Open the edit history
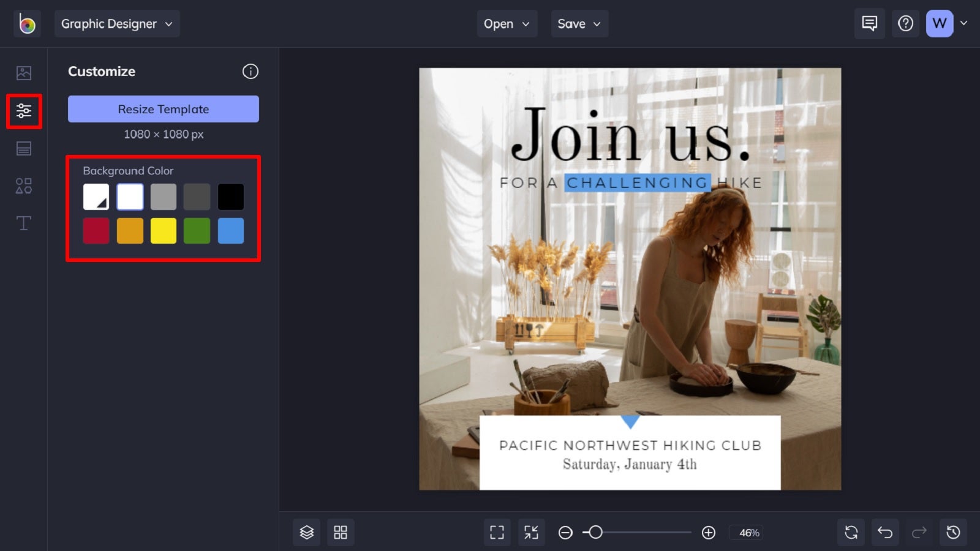 (953, 532)
